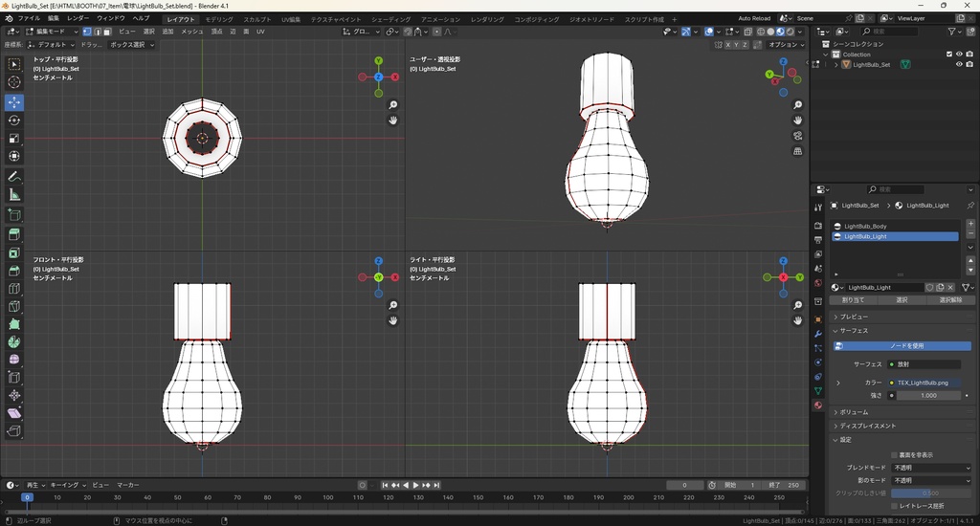Pin the properties panel context
Image resolution: width=980 pixels, height=526 pixels.
(970, 206)
